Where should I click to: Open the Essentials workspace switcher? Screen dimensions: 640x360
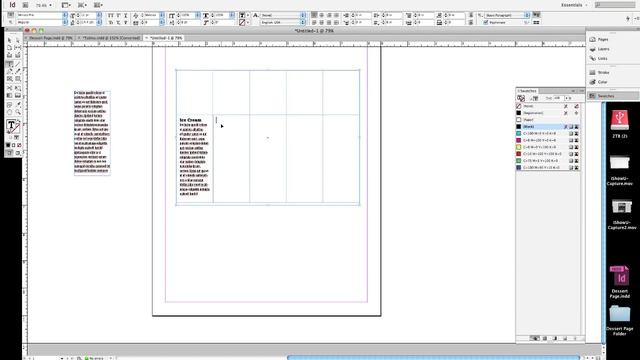click(574, 5)
